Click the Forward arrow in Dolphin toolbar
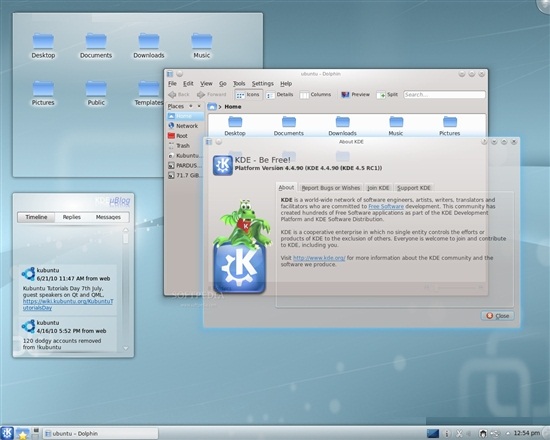Image resolution: width=550 pixels, height=440 pixels. coord(212,95)
